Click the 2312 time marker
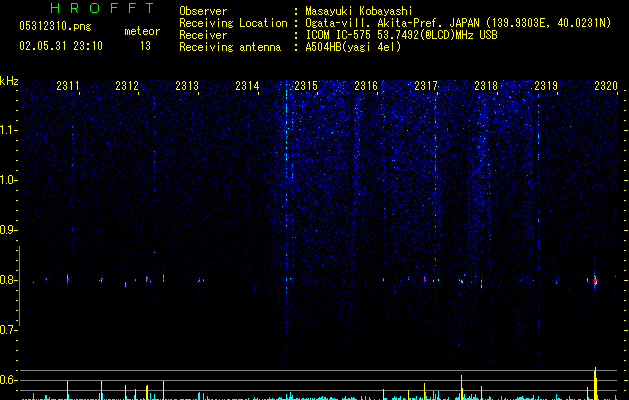The image size is (629, 400). tap(127, 86)
